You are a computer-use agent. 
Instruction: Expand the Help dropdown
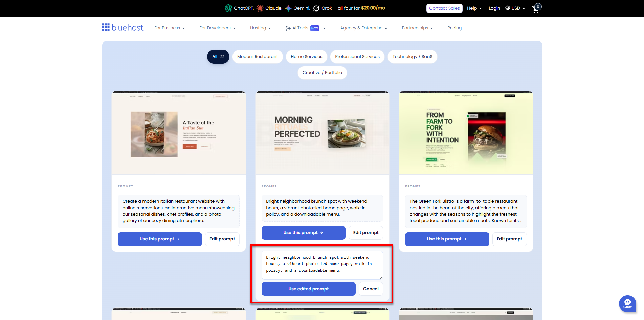click(x=474, y=8)
